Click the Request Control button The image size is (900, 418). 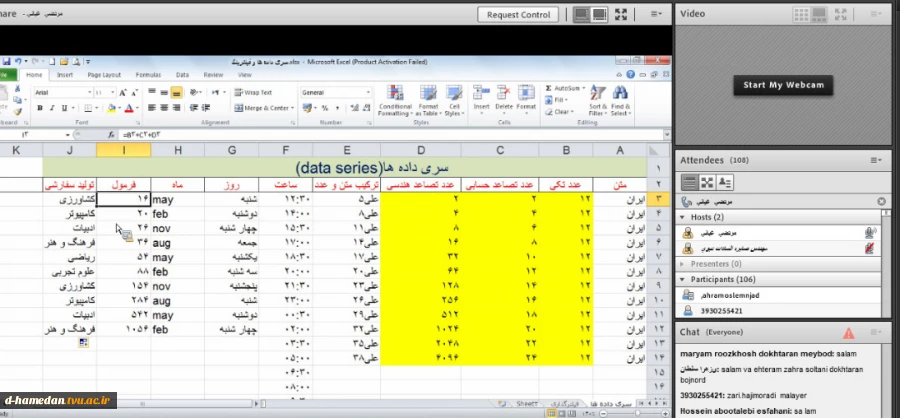(518, 15)
